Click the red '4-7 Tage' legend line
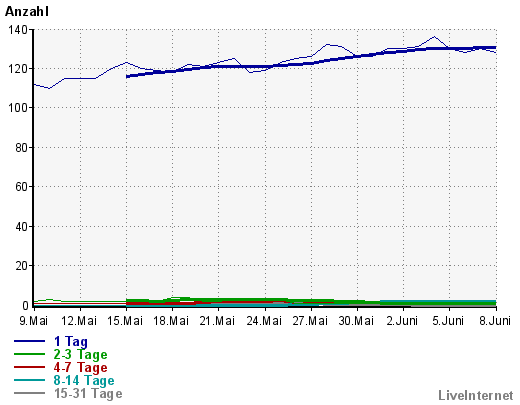 pyautogui.click(x=29, y=367)
